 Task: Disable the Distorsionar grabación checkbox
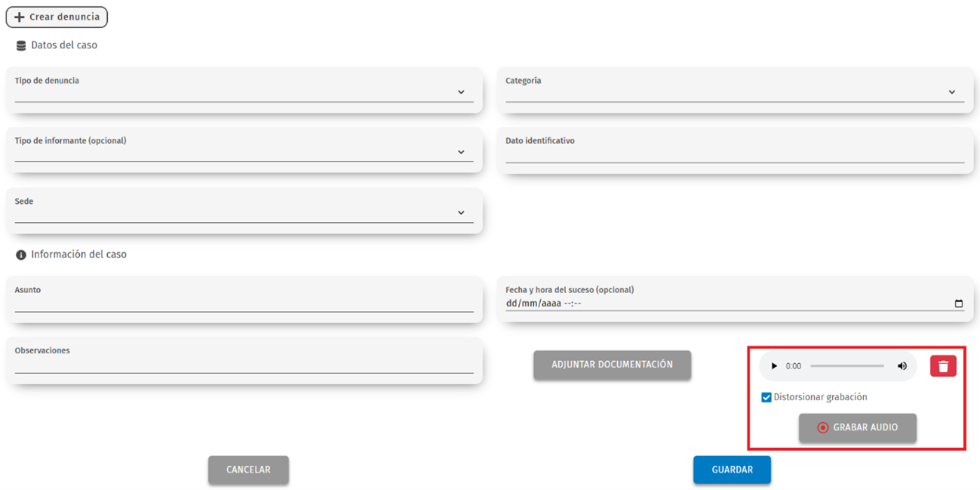(x=766, y=396)
